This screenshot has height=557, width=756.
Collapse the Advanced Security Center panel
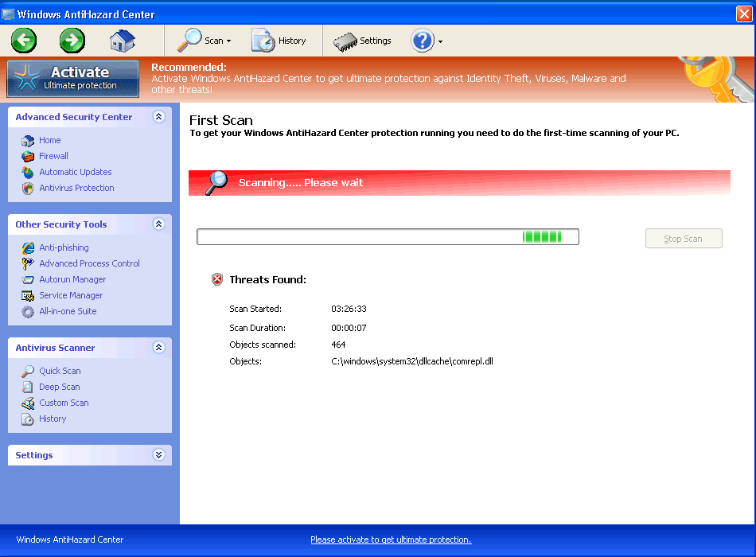158,117
